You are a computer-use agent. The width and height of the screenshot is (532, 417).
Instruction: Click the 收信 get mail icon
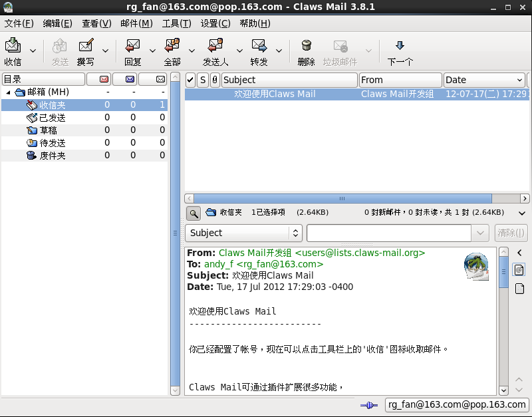pos(13,45)
